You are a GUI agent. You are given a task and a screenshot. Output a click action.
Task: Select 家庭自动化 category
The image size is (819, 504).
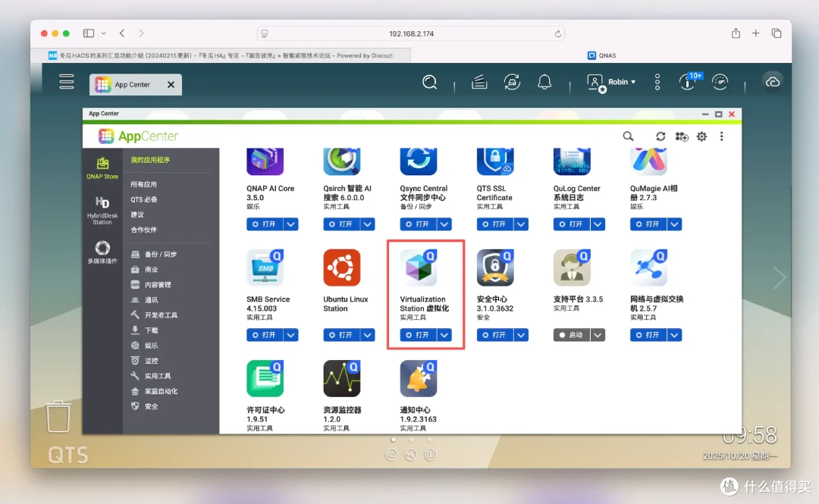pyautogui.click(x=154, y=390)
